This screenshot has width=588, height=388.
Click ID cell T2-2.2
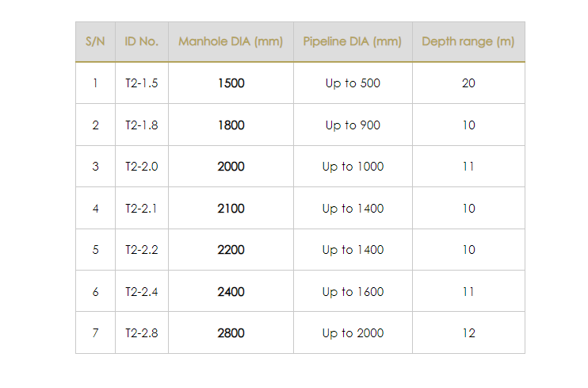(x=142, y=250)
